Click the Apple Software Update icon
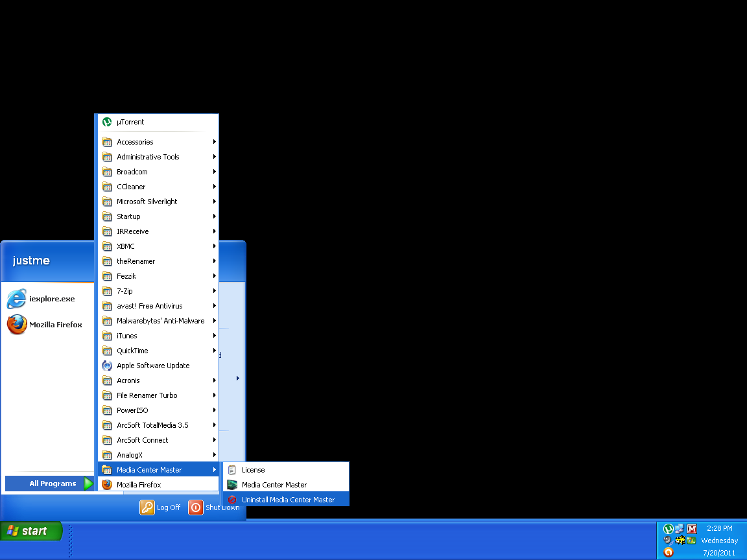Viewport: 747px width, 560px height. pyautogui.click(x=107, y=366)
